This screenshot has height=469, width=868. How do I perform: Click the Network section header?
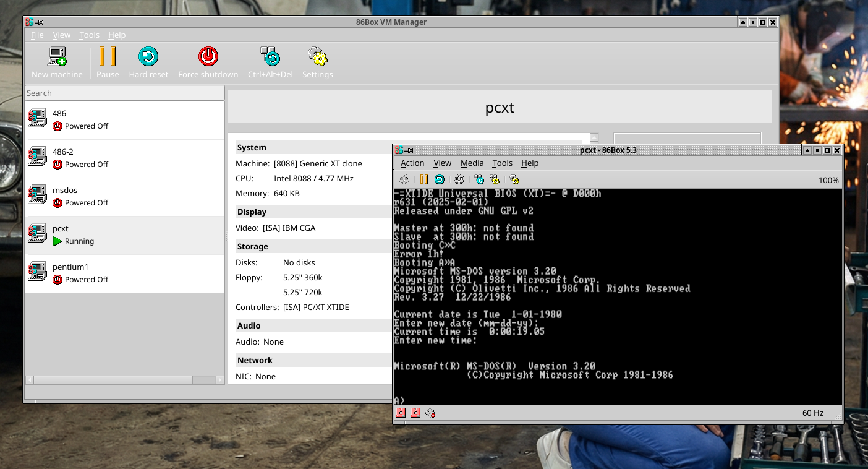click(255, 361)
